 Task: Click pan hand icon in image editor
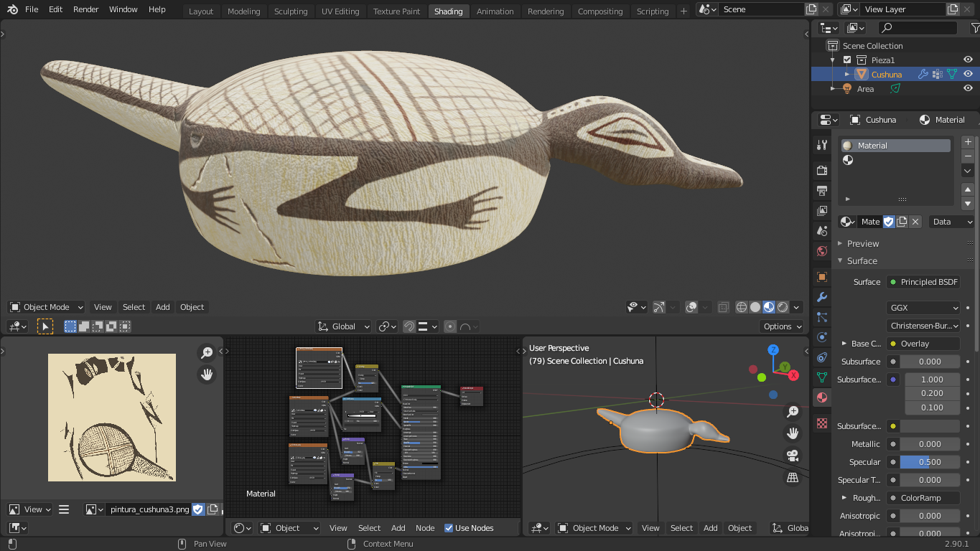pos(207,375)
